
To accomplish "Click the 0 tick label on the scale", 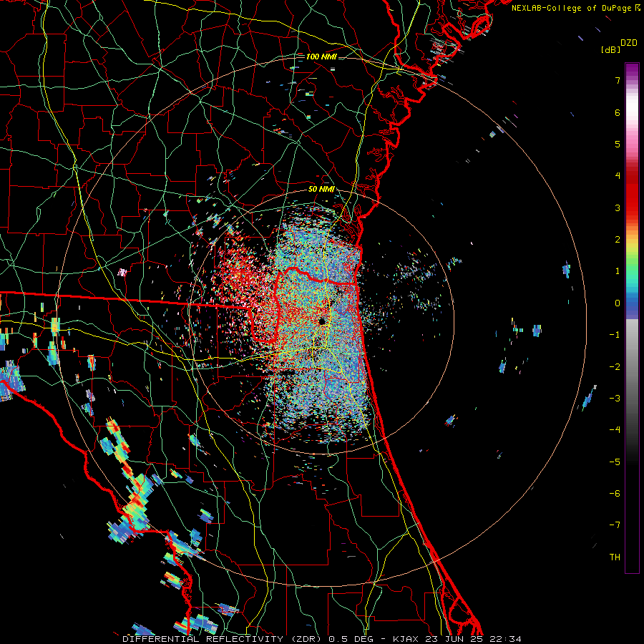I will click(x=618, y=303).
